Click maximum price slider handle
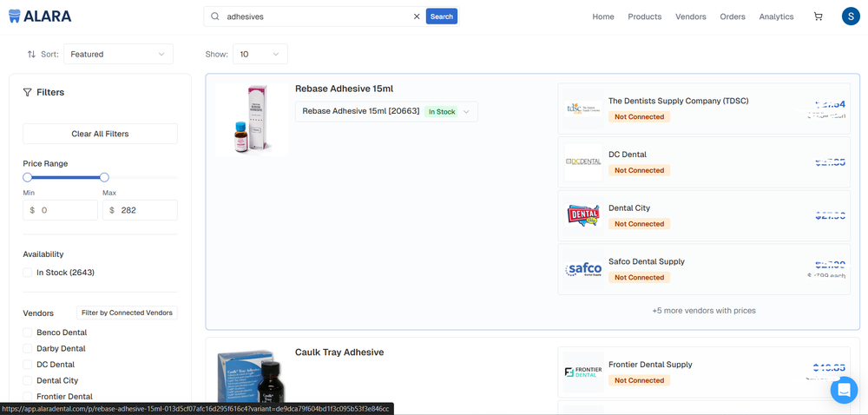The image size is (868, 415). [x=104, y=178]
